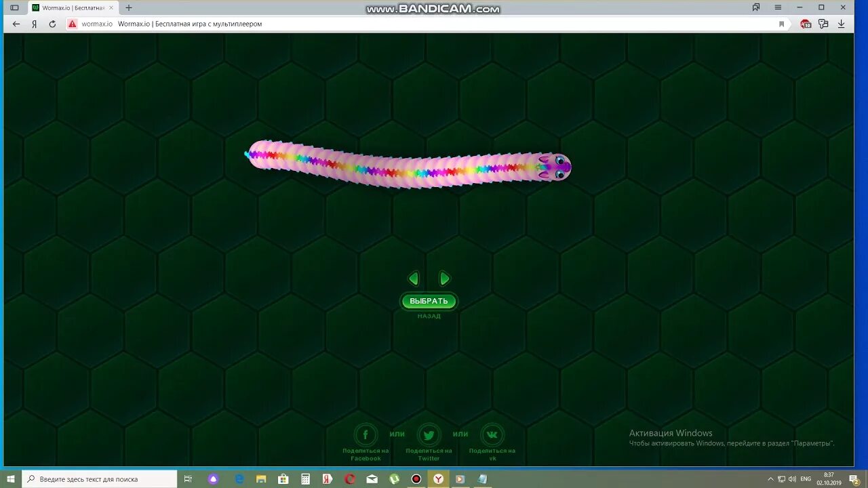
Task: Open clock and date 8:37
Action: (829, 479)
